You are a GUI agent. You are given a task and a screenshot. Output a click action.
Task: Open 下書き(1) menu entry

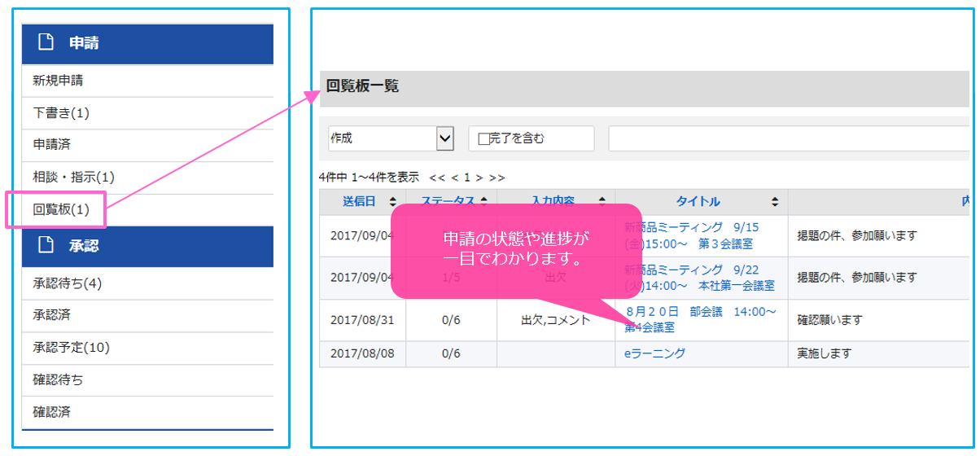click(147, 113)
